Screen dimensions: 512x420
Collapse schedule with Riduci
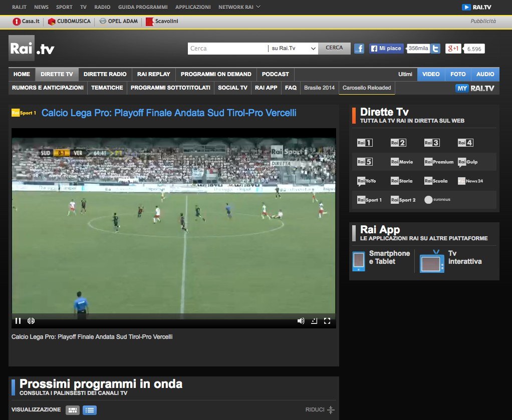[320, 409]
